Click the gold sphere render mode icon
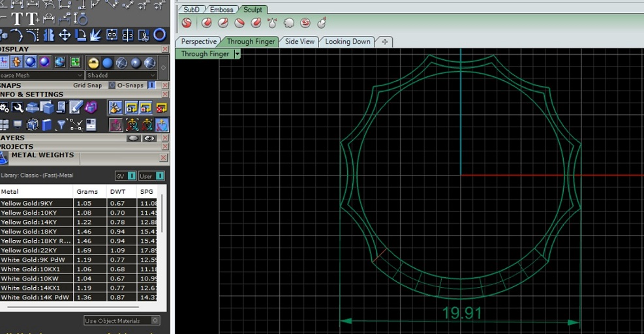This screenshot has height=334, width=644. 93,63
